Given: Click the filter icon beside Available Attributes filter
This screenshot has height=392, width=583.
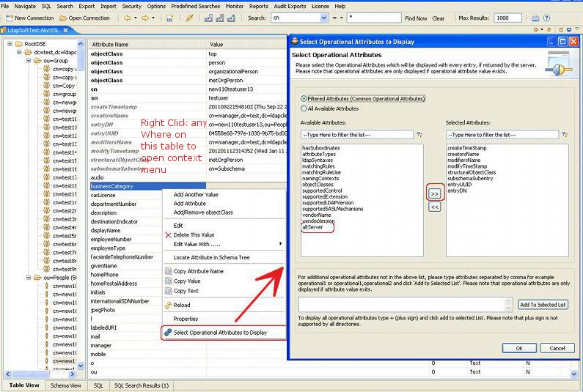Looking at the screenshot, I should (x=419, y=135).
